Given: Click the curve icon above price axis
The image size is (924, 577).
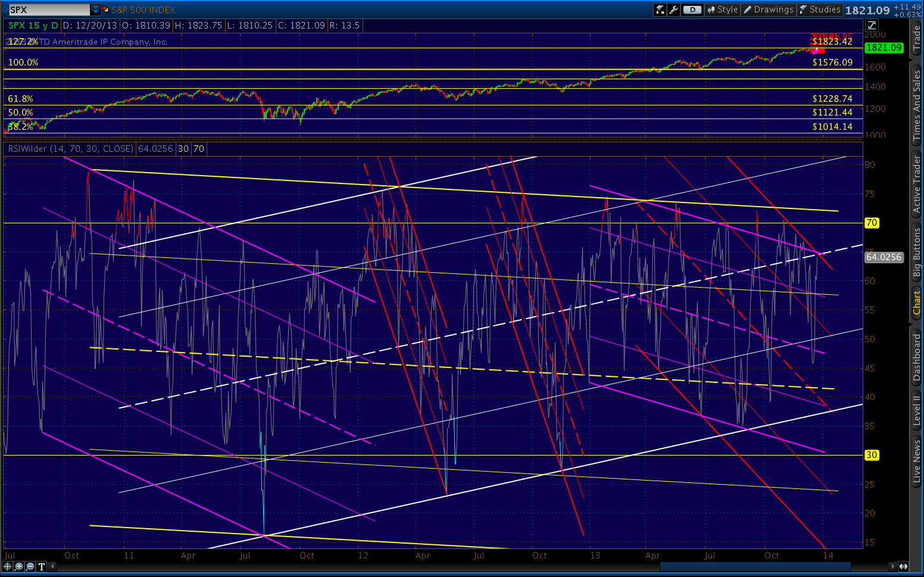Looking at the screenshot, I should coord(872,25).
